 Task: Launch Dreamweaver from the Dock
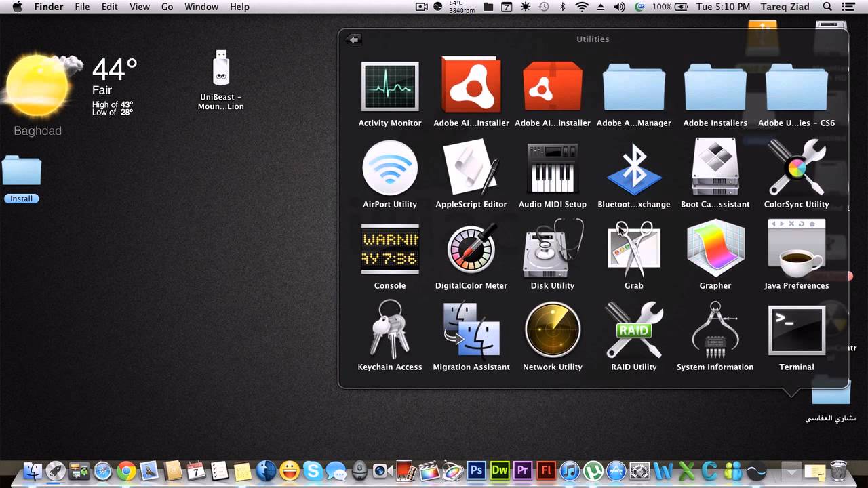pos(500,470)
